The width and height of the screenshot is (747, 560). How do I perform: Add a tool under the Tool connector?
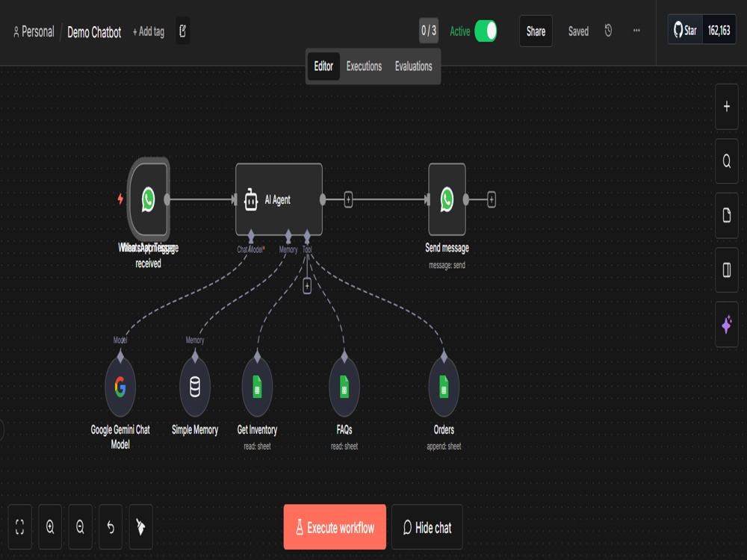click(x=307, y=286)
